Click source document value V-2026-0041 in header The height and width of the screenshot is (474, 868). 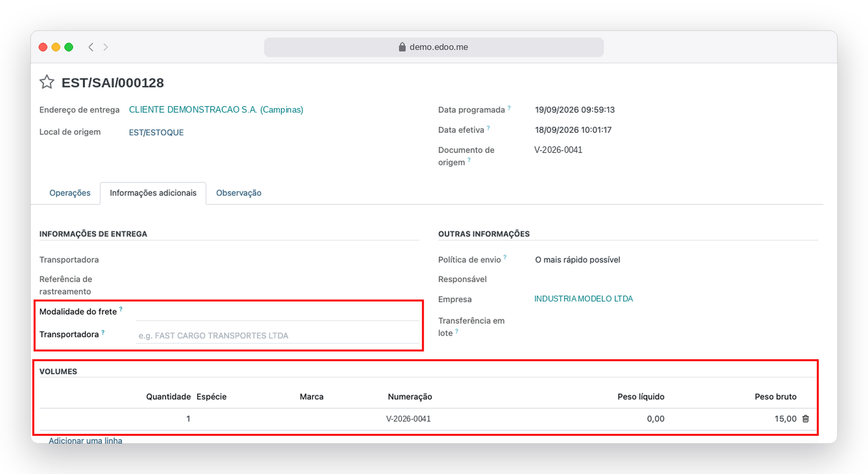click(559, 150)
